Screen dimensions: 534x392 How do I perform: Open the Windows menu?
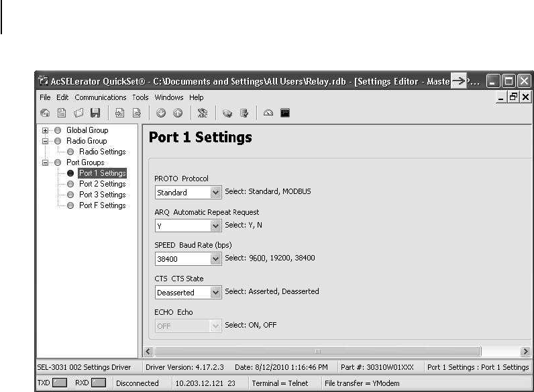click(169, 97)
